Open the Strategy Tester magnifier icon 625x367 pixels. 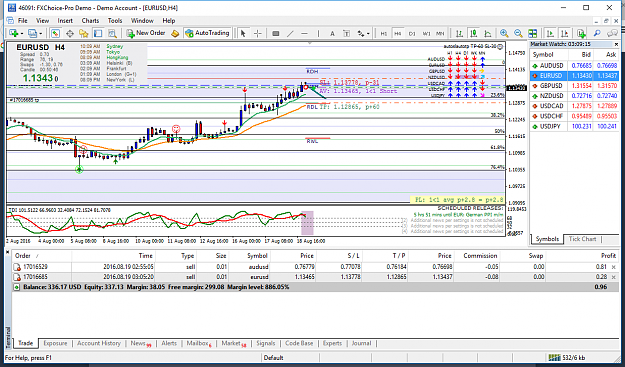[112, 33]
